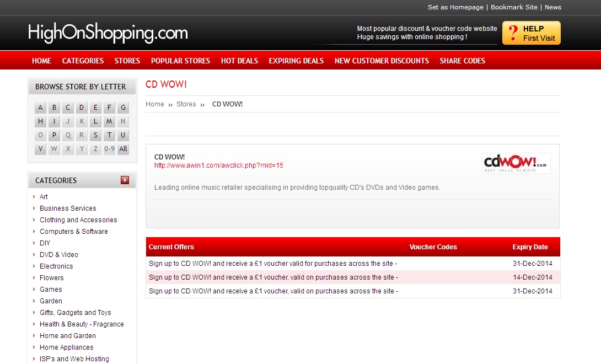The height and width of the screenshot is (364, 601).
Task: View HOT DEALS page
Action: pyautogui.click(x=239, y=61)
